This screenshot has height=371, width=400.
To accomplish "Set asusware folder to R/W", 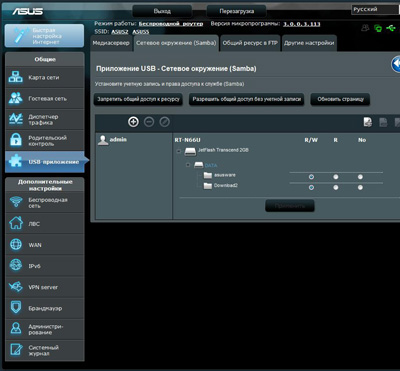I will 311,177.
